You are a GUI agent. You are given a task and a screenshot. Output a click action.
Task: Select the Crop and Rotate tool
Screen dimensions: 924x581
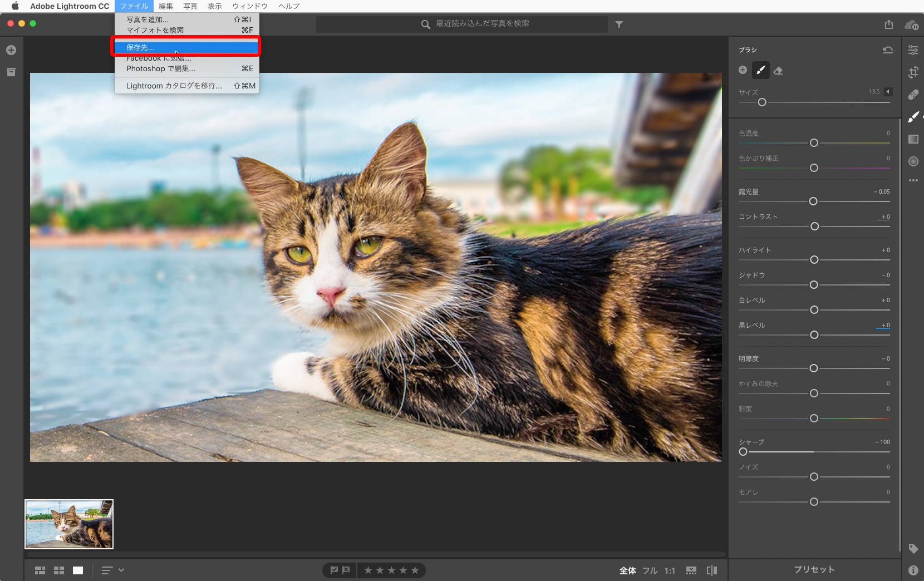[913, 72]
